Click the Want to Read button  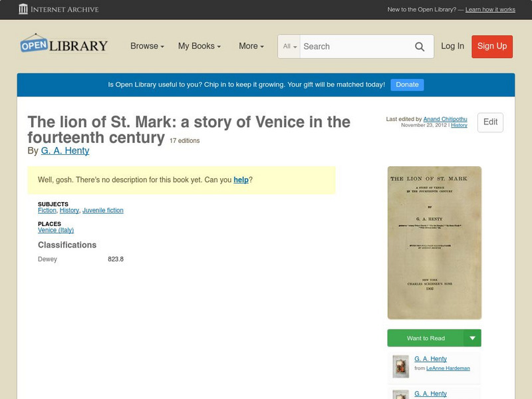(426, 338)
